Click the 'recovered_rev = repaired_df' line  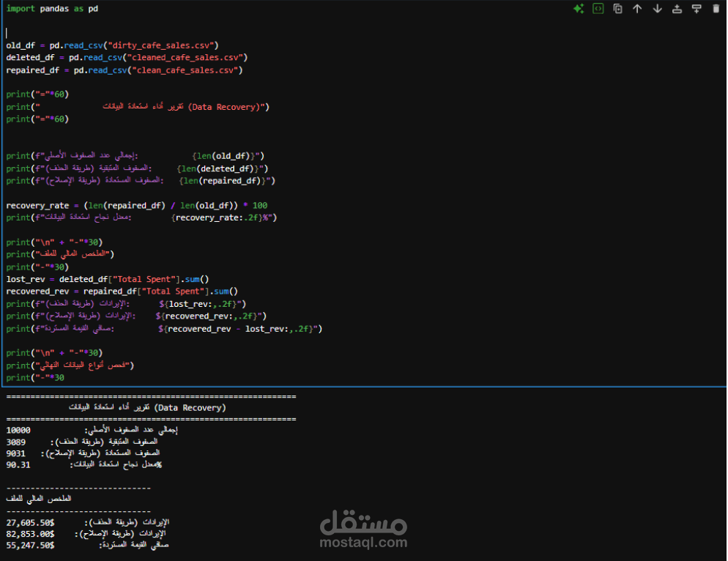122,291
